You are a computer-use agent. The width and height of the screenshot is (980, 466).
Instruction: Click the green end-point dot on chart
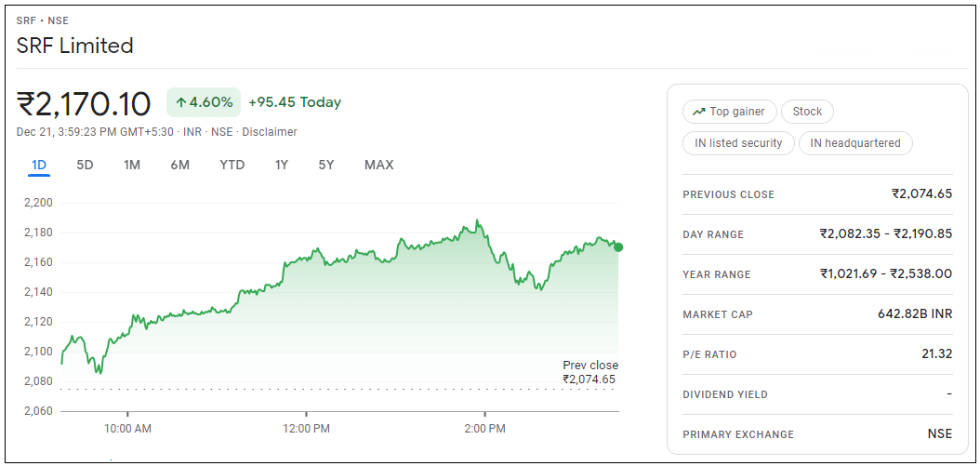click(x=618, y=247)
